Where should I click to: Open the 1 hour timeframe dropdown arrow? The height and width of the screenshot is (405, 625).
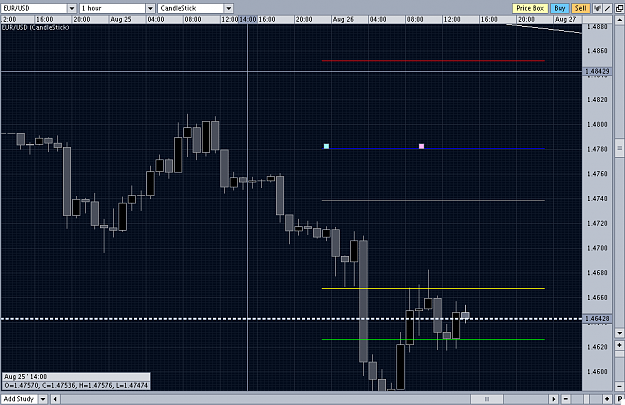point(150,8)
